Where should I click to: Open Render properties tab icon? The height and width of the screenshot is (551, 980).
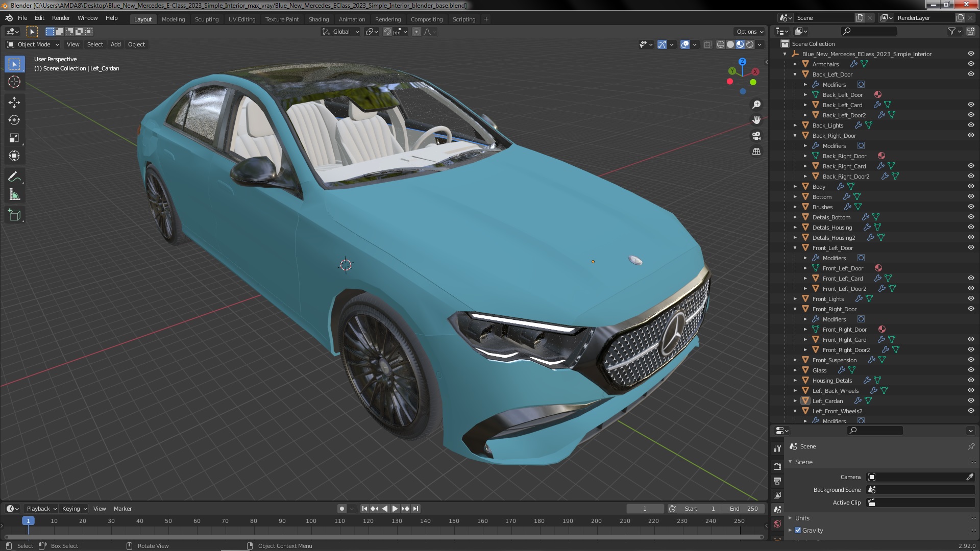click(x=777, y=466)
